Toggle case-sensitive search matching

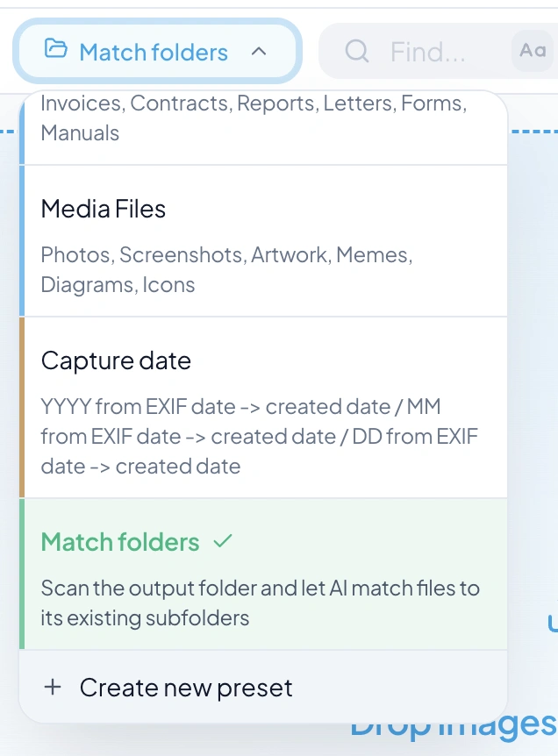[x=532, y=51]
